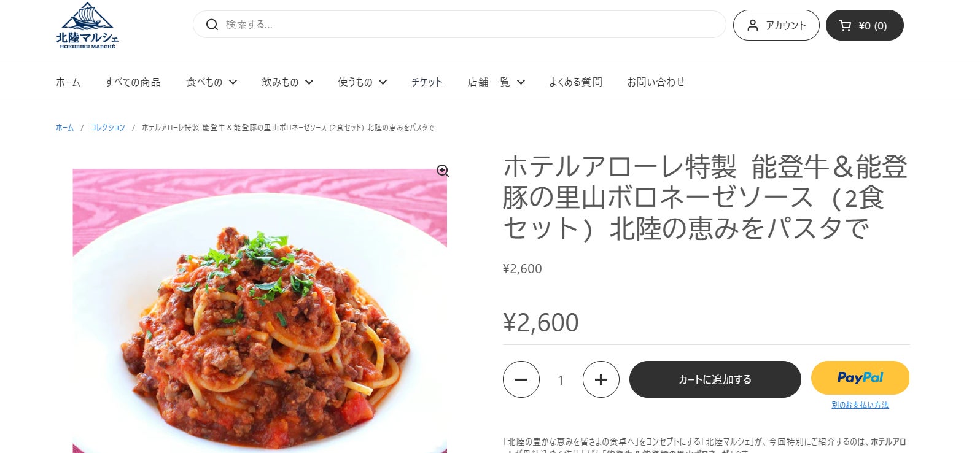Click the shopping cart icon
Image resolution: width=980 pixels, height=453 pixels.
pos(845,25)
